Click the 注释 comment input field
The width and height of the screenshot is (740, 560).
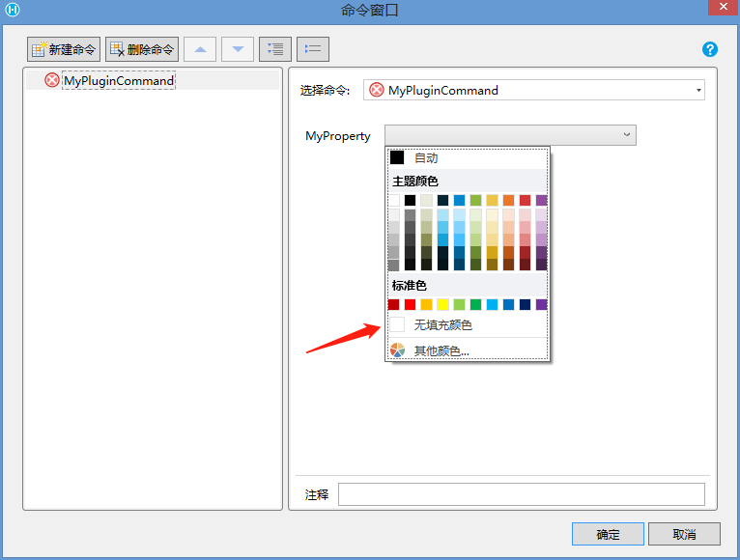point(522,494)
